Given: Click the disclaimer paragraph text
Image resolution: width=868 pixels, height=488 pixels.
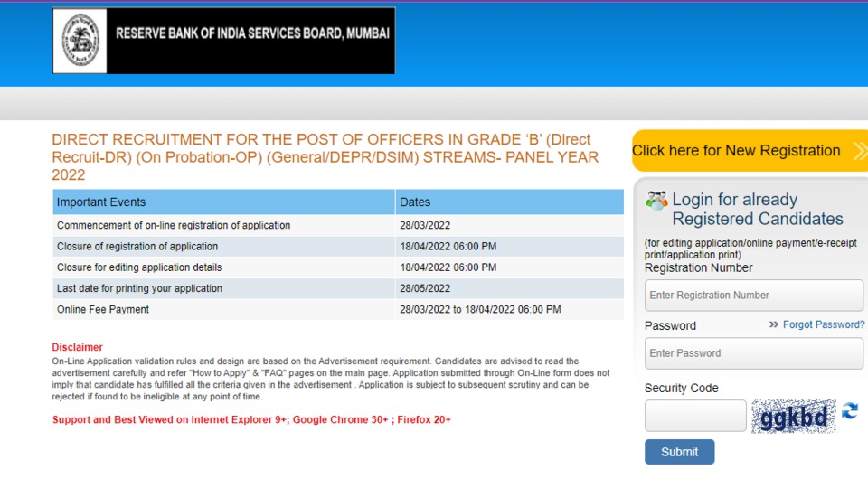Looking at the screenshot, I should tap(331, 379).
